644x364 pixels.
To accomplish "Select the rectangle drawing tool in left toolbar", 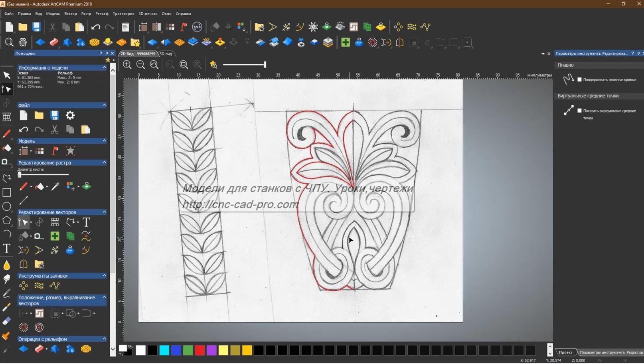I will [7, 192].
